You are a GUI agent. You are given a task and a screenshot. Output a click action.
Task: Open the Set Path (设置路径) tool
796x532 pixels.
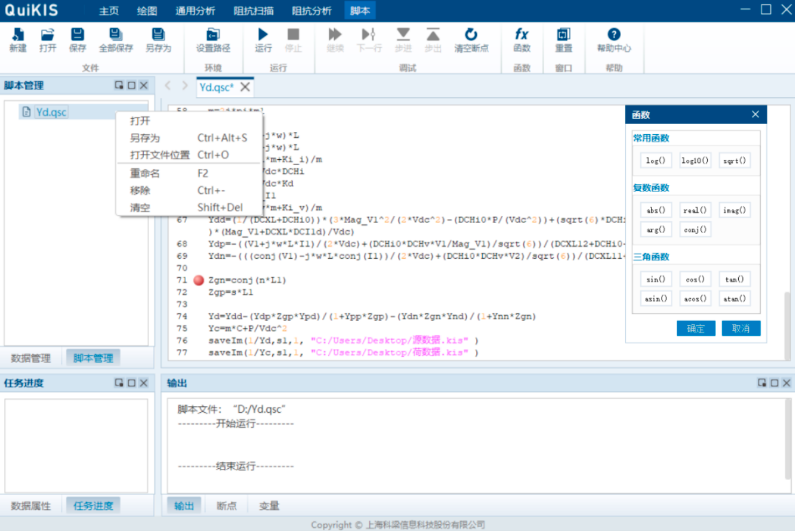point(213,35)
